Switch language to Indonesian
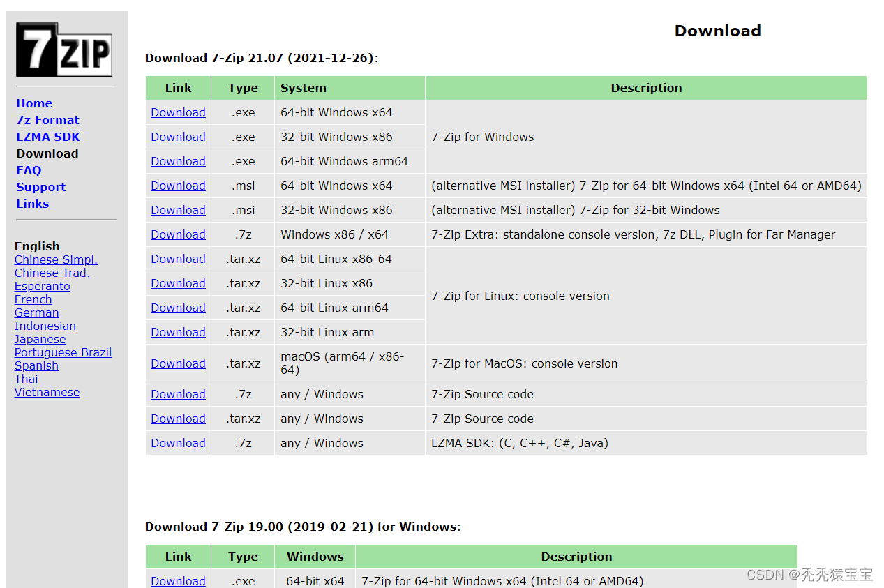Viewport: 884px width, 588px height. 45,326
